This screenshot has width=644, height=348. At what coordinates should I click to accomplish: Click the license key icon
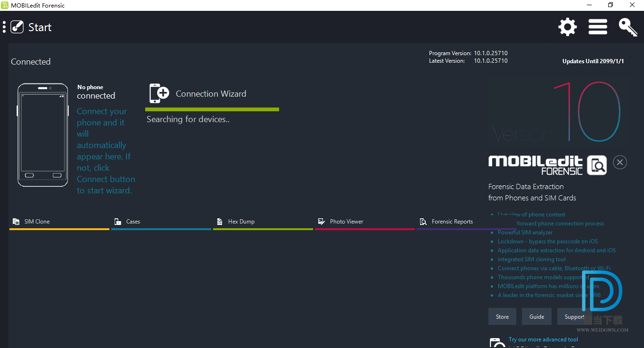click(628, 27)
